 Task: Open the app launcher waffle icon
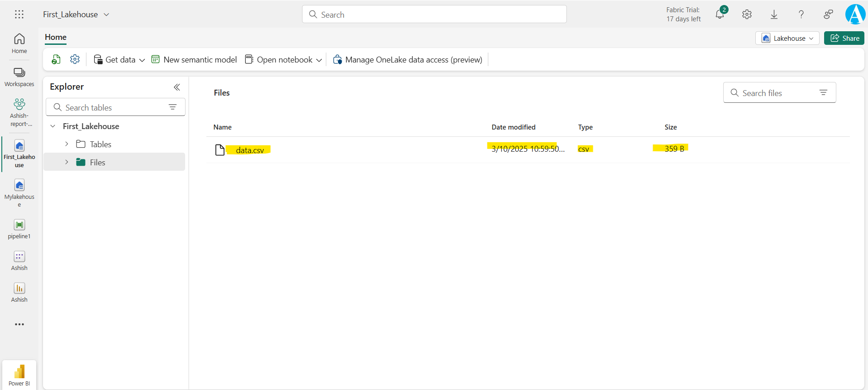coord(19,14)
